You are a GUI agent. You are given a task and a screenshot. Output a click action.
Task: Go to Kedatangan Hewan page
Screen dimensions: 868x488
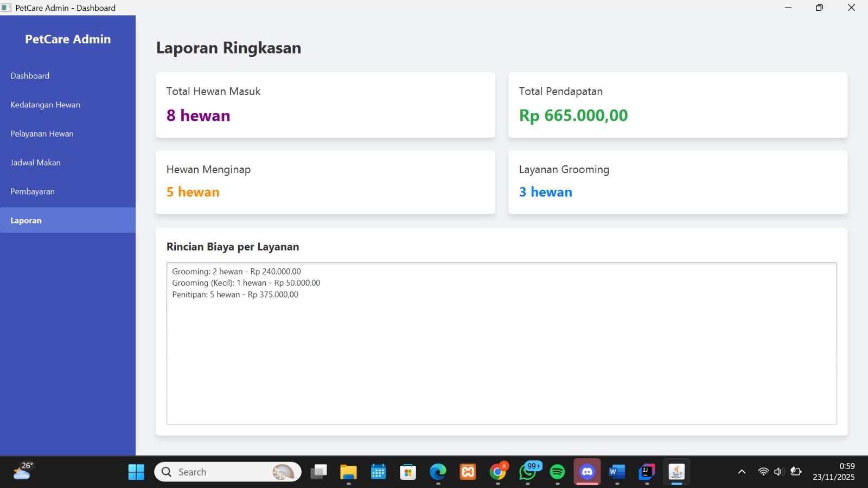coord(68,105)
